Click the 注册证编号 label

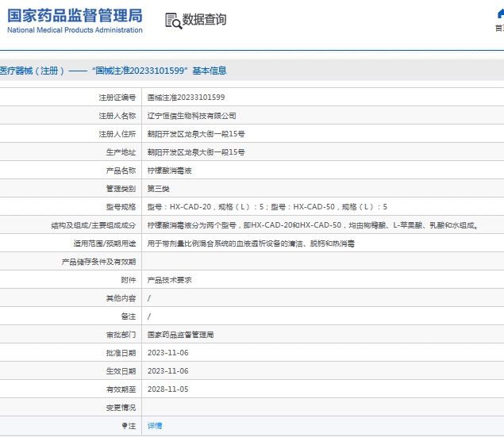click(x=117, y=98)
